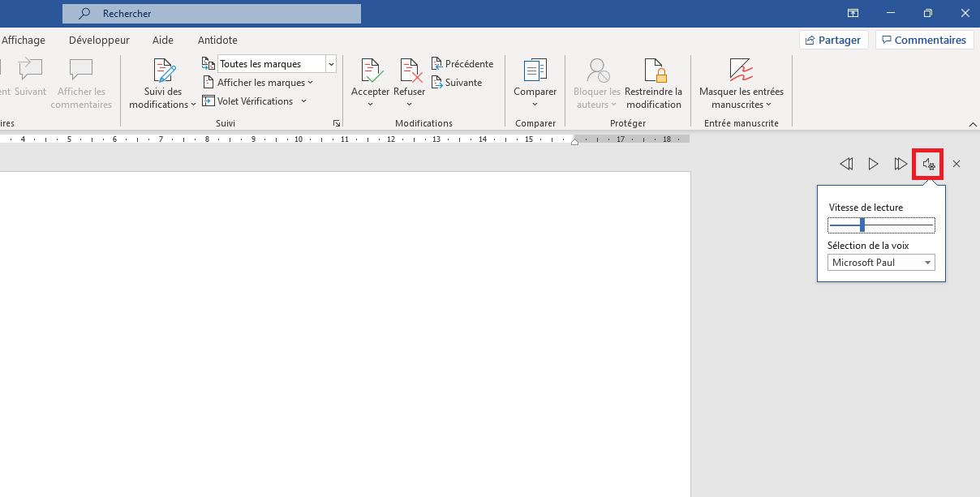
Task: Click the horizontal ruler indent marker
Action: click(x=574, y=140)
